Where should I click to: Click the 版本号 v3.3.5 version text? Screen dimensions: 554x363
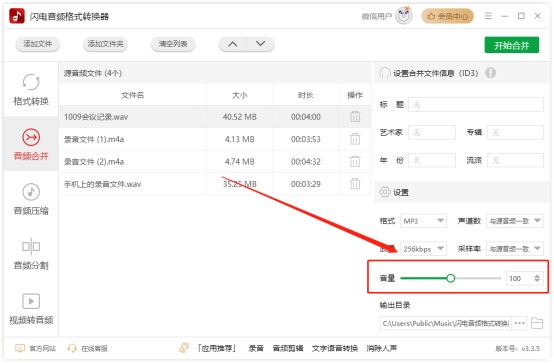tap(517, 349)
